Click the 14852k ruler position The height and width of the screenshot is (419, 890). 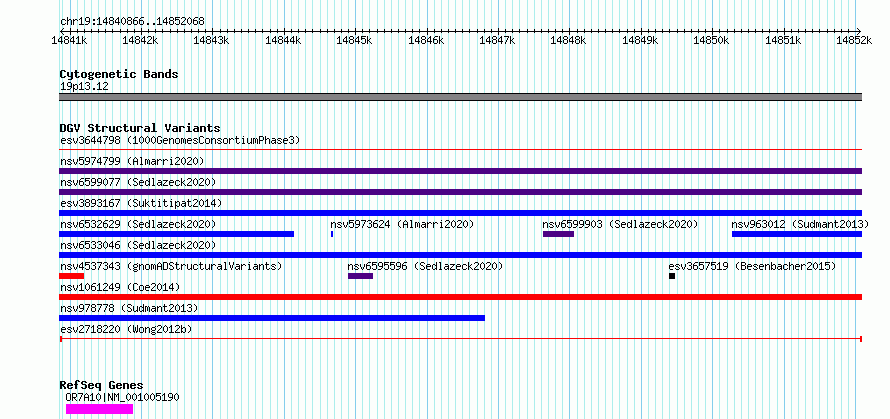pyautogui.click(x=856, y=40)
